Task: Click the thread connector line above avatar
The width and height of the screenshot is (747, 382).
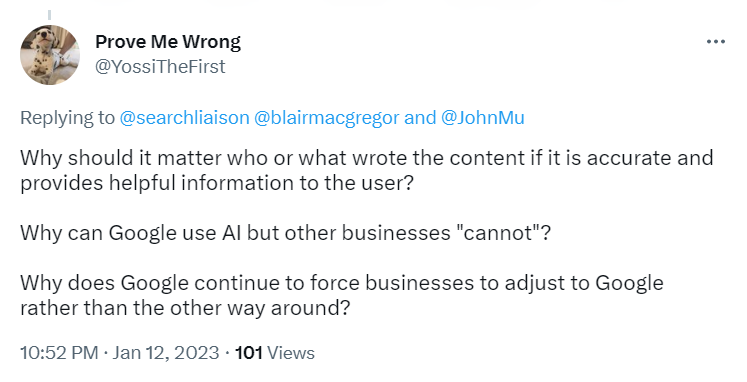Action: pyautogui.click(x=50, y=15)
